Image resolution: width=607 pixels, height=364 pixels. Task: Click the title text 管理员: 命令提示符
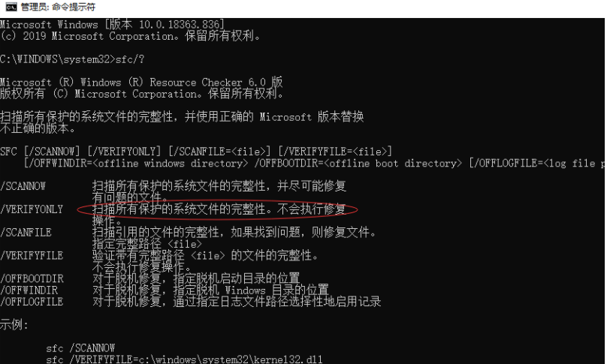pyautogui.click(x=58, y=7)
